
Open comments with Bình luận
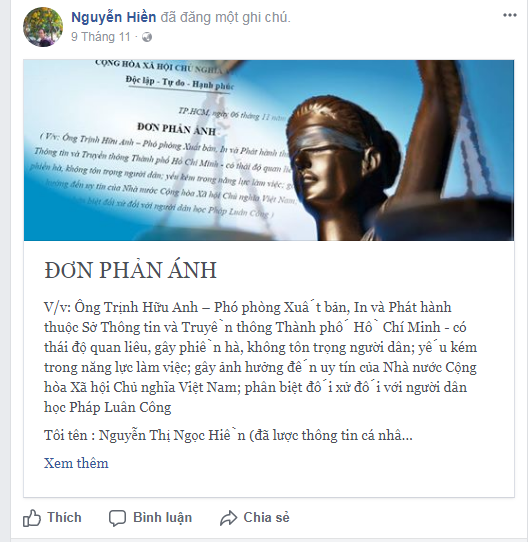click(163, 517)
